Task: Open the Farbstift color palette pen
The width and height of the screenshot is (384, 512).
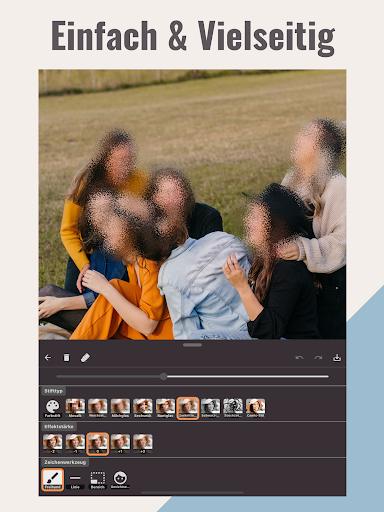Action: (53, 408)
